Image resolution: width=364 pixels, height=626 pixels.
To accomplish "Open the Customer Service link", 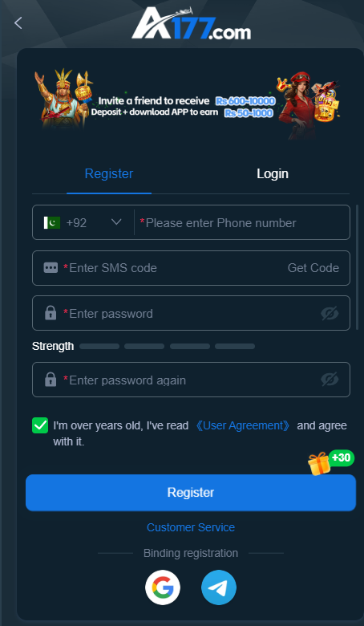I will coord(191,527).
